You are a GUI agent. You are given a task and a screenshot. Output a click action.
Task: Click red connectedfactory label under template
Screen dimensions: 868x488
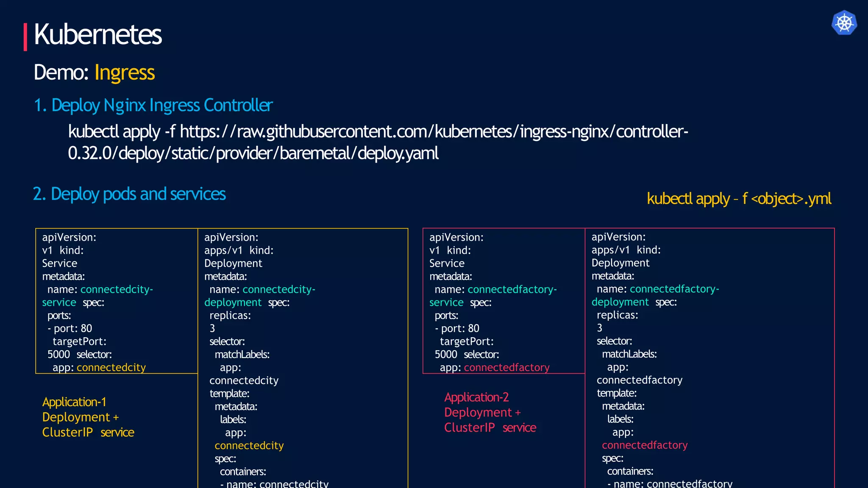[644, 445]
